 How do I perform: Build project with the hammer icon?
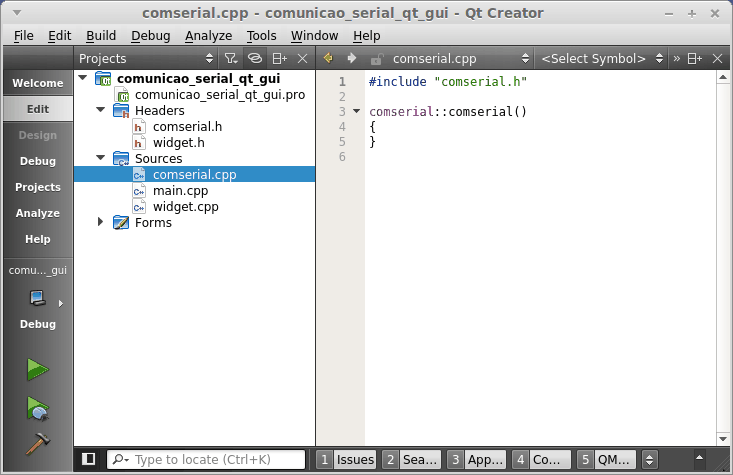[x=38, y=444]
